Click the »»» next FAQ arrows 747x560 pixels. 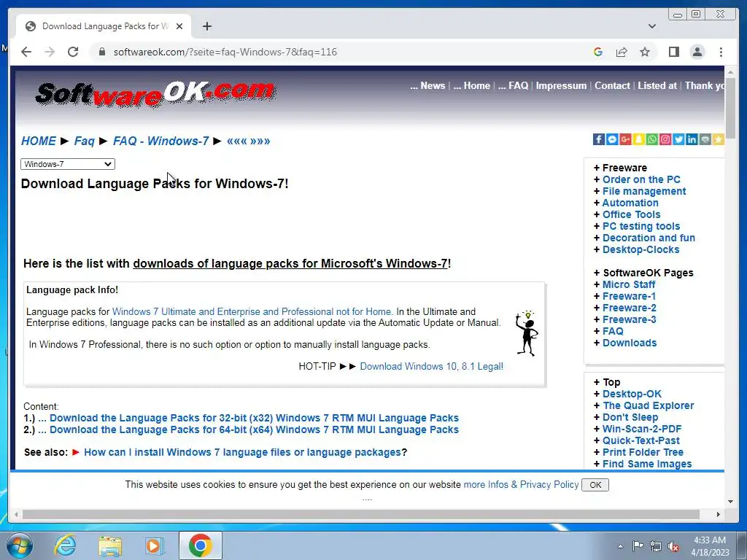[260, 141]
